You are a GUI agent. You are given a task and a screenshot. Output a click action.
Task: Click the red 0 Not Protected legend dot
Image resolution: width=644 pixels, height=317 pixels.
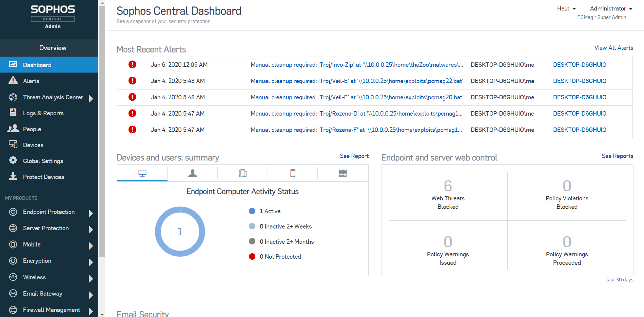tap(252, 256)
